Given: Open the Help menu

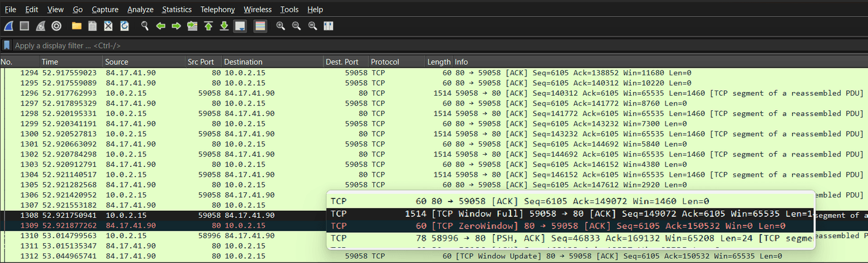Looking at the screenshot, I should tap(315, 9).
